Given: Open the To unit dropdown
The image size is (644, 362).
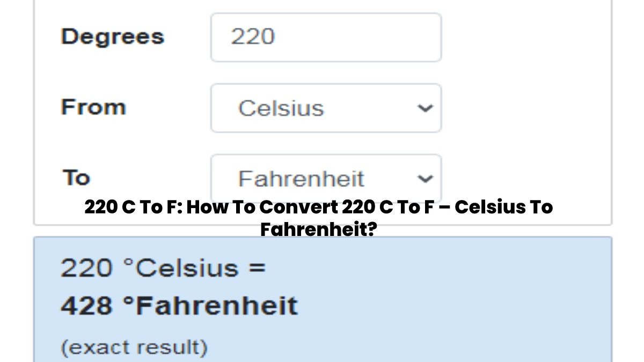Looking at the screenshot, I should coord(326,178).
